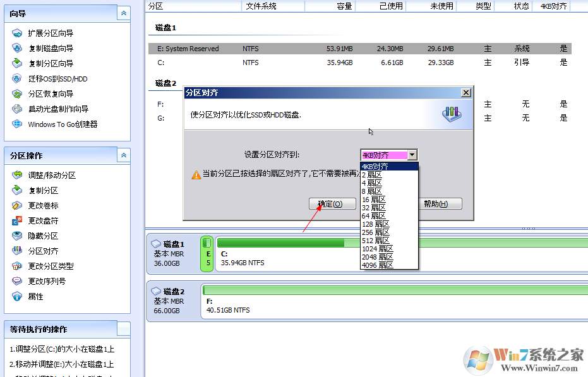Launch the Windows To Go创建器 icon

[x=17, y=124]
